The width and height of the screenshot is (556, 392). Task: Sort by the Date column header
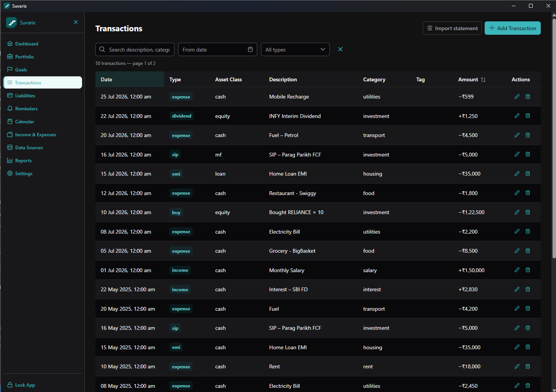click(x=130, y=79)
